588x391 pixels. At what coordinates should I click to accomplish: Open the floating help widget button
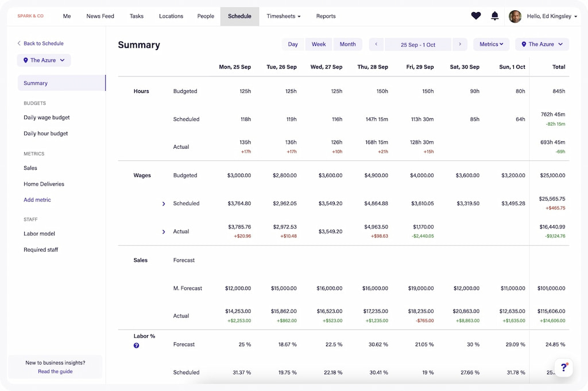pyautogui.click(x=563, y=367)
